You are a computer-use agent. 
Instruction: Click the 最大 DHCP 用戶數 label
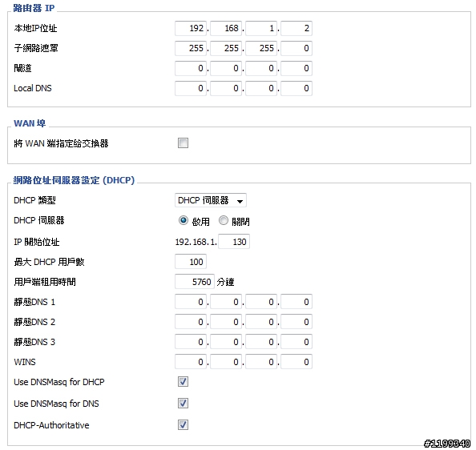[x=49, y=262]
